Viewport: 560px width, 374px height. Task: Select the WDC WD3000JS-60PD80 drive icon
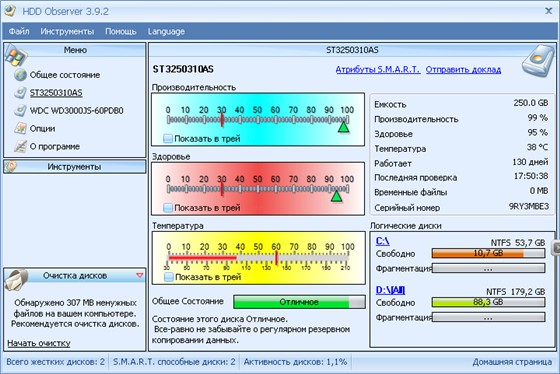point(20,110)
